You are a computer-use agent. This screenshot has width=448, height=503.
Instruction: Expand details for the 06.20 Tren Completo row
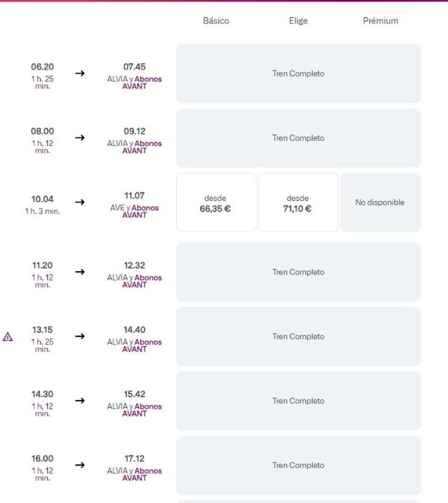point(298,74)
